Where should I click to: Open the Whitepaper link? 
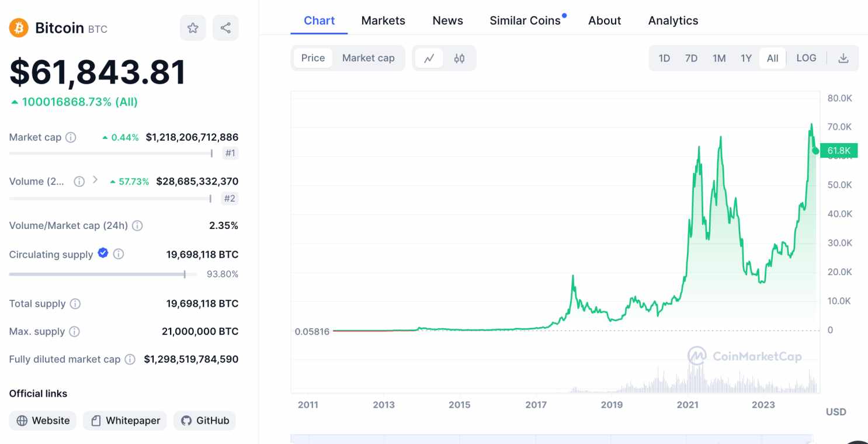125,421
